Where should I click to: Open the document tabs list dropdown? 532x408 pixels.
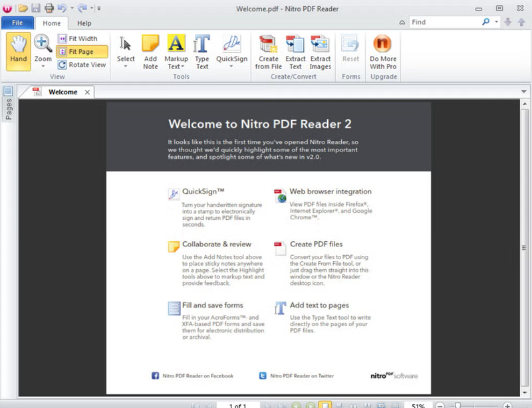point(523,92)
